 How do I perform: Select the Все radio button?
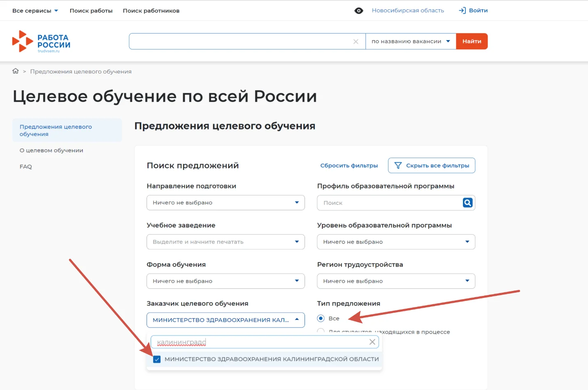(x=321, y=318)
